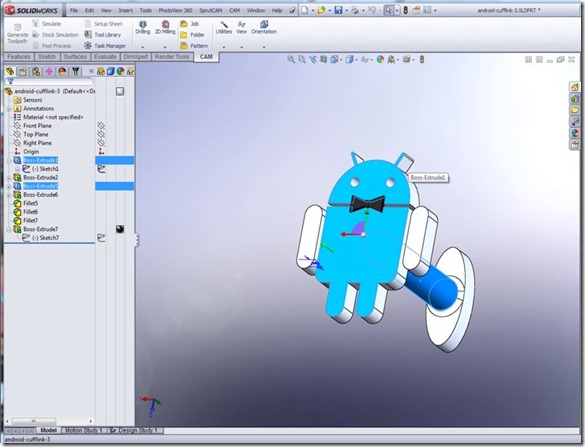The image size is (585, 447).
Task: Open the SprutCAM menu
Action: tap(210, 10)
